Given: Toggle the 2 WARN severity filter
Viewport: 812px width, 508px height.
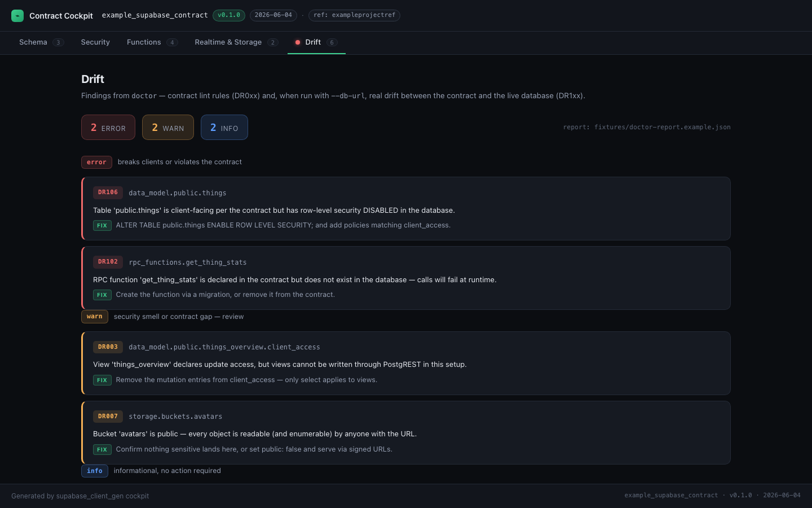Looking at the screenshot, I should click(x=168, y=128).
